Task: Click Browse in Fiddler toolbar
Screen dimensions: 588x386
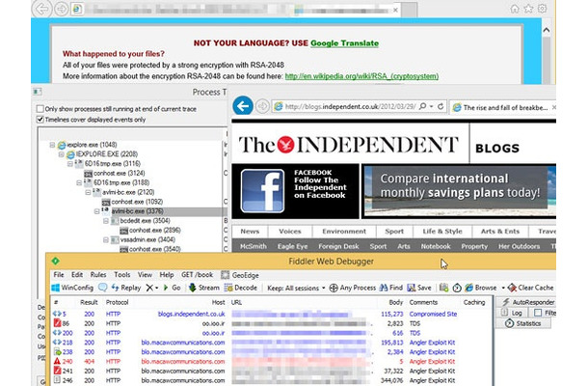Action: (481, 288)
